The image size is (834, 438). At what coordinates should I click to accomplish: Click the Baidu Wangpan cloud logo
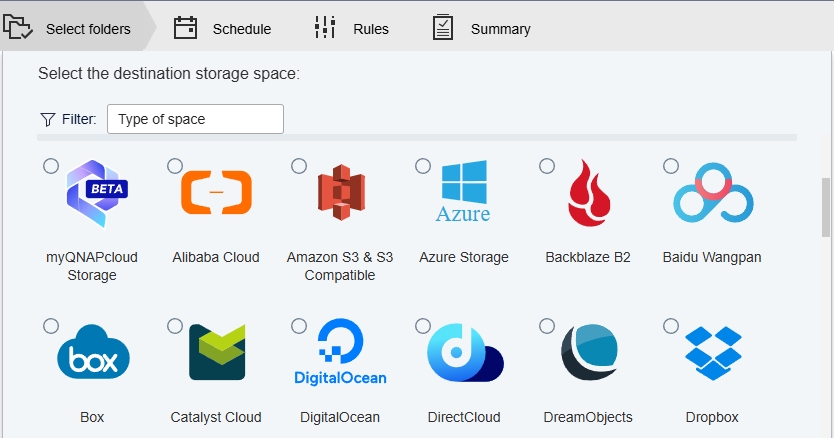pos(713,193)
